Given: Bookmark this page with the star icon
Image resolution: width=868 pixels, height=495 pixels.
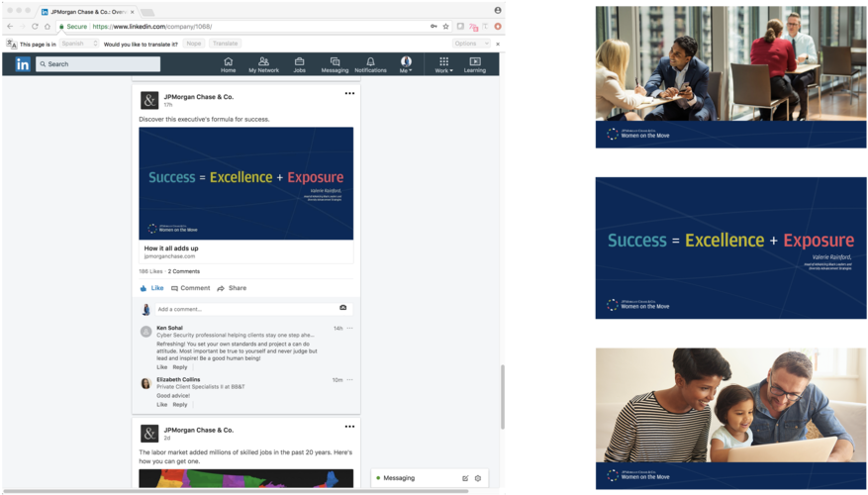Looking at the screenshot, I should pyautogui.click(x=446, y=27).
